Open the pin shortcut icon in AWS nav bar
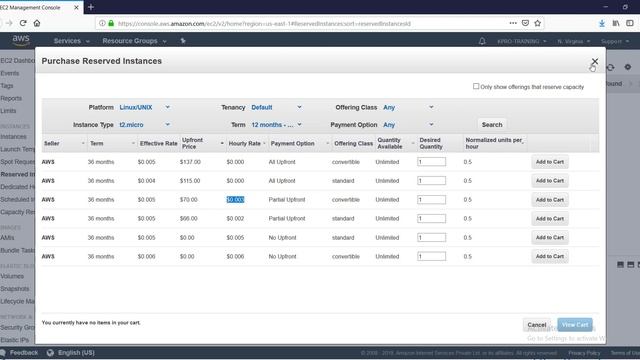Viewport: 640px width, 360px height. (183, 41)
